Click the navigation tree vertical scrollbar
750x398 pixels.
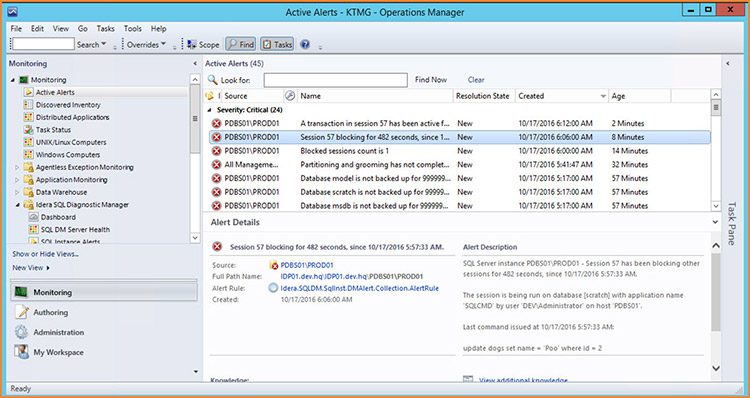click(195, 158)
